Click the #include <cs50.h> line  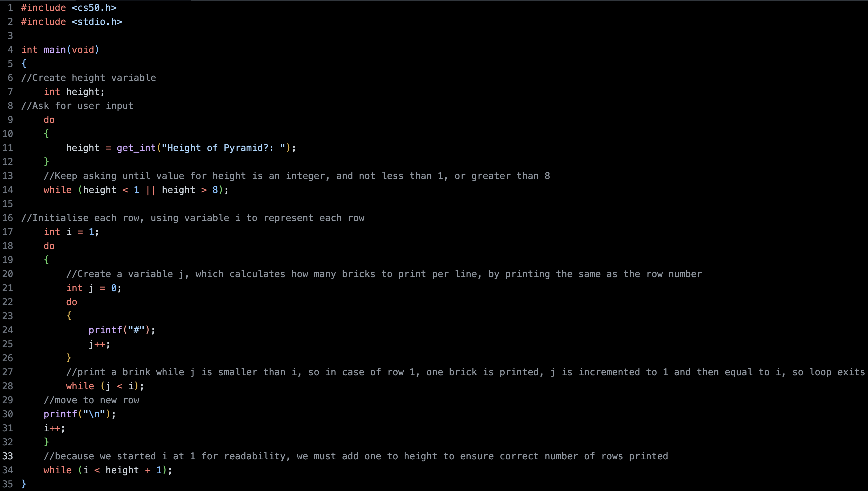tap(69, 8)
